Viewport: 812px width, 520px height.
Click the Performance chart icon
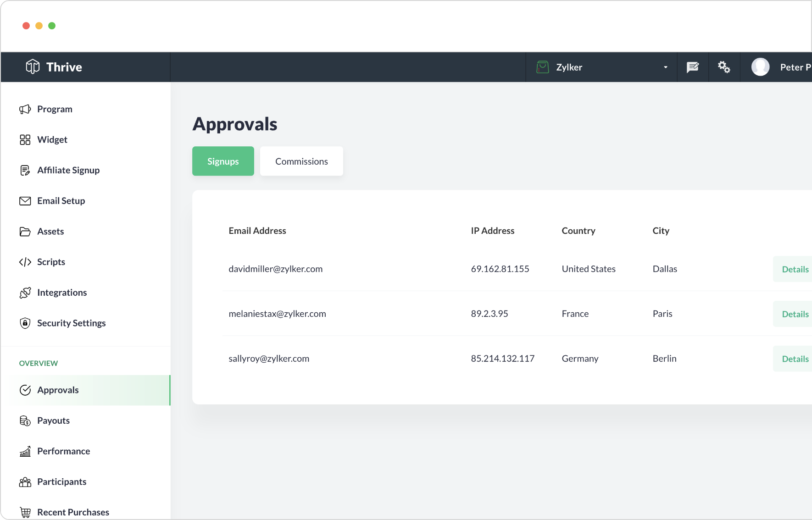pos(25,451)
